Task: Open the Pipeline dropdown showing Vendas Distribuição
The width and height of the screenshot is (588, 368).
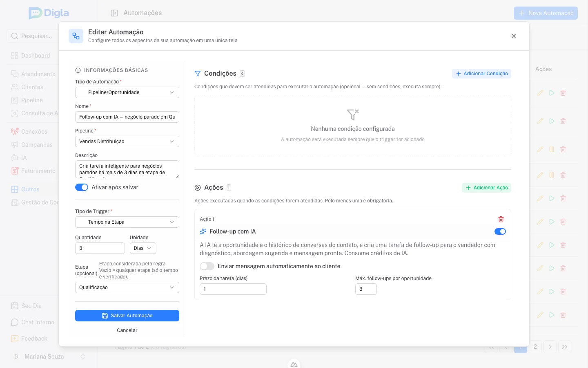Action: pyautogui.click(x=127, y=141)
